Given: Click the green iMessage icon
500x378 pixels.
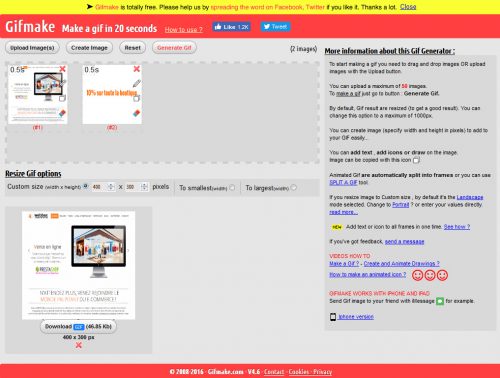Looking at the screenshot, I should [x=440, y=301].
